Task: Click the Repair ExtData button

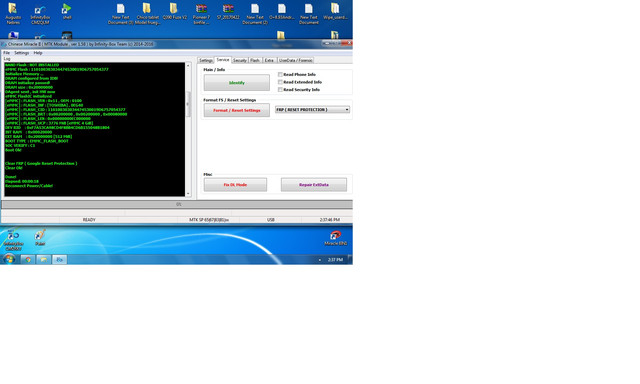Action: click(314, 185)
